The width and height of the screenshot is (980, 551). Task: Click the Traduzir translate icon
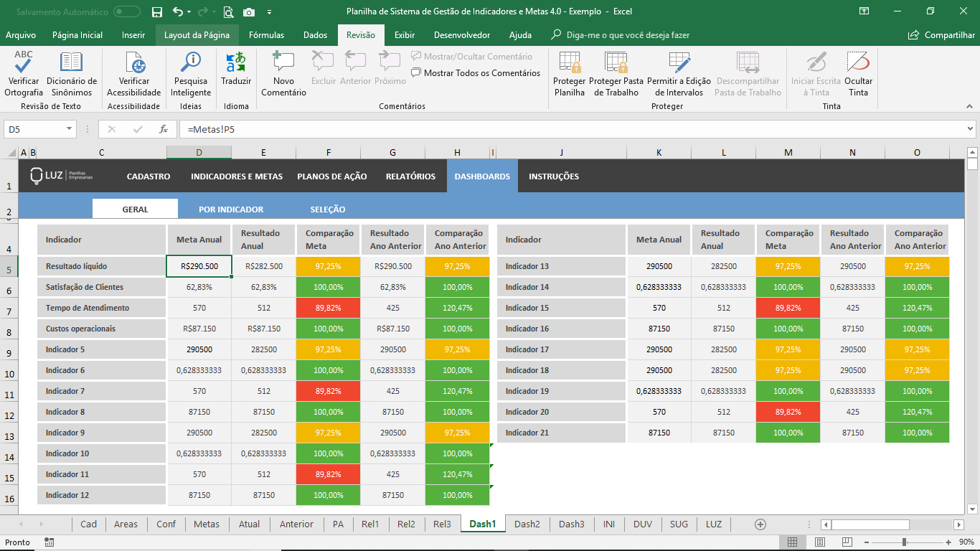236,69
